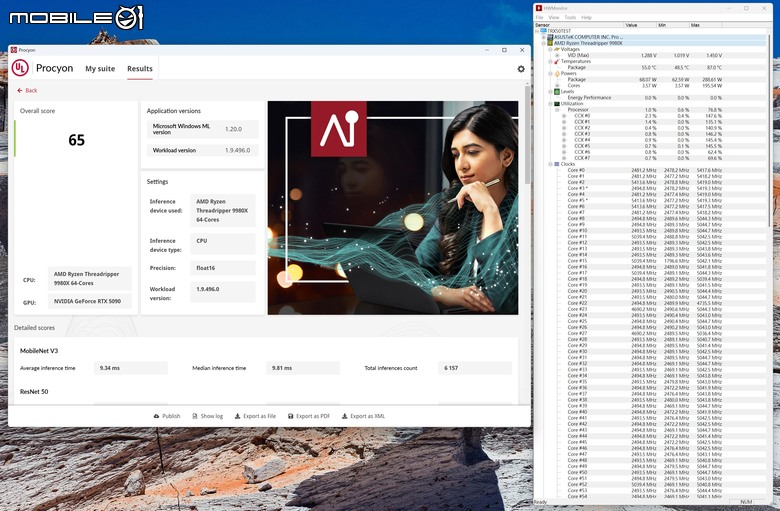The image size is (780, 511).
Task: Open the View menu in HWMonitor
Action: pos(554,17)
